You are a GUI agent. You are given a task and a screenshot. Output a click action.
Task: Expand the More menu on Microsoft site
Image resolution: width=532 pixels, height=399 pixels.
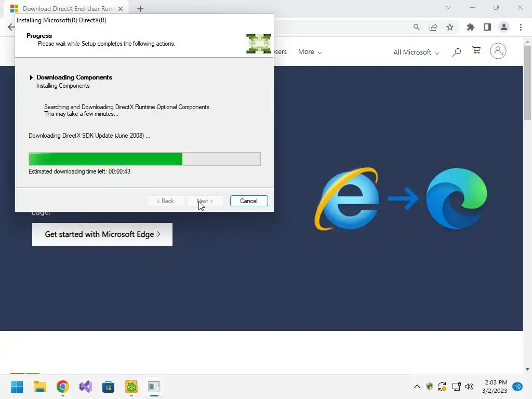(310, 52)
